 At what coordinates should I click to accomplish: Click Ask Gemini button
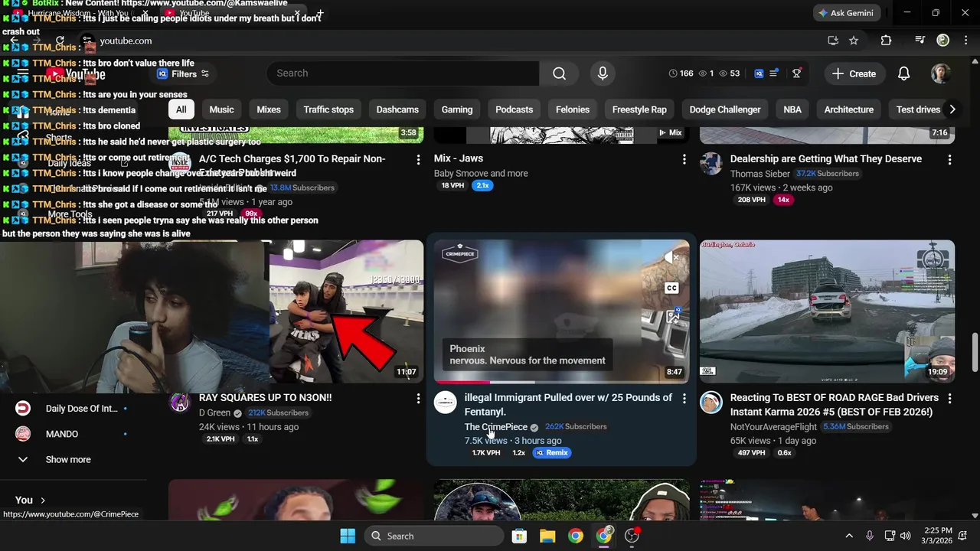[847, 13]
